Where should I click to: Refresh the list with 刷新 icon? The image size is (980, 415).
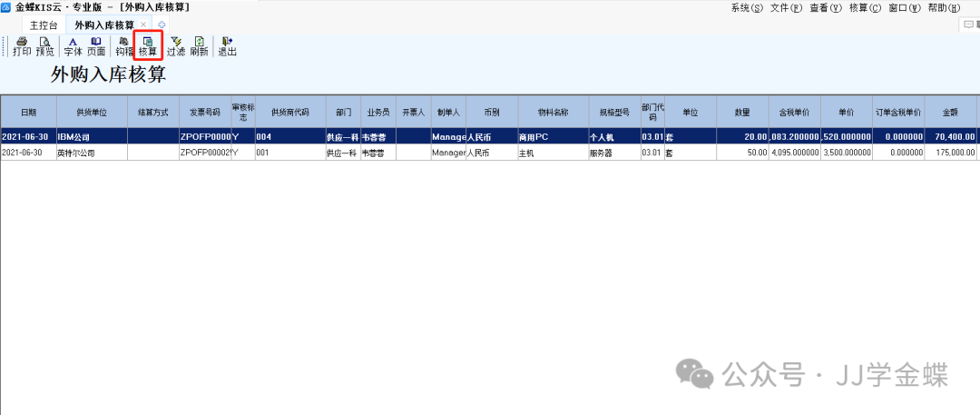(200, 45)
